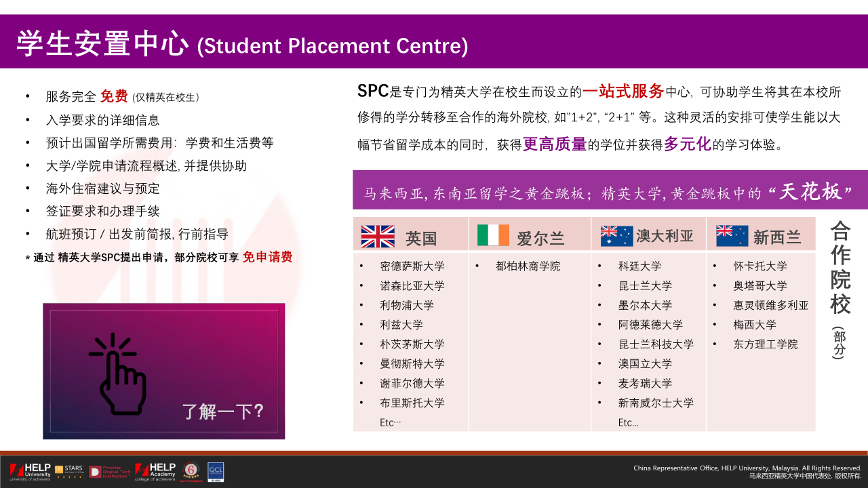Click the QS Stars rating logo
Image resolution: width=868 pixels, height=488 pixels.
coord(69,472)
